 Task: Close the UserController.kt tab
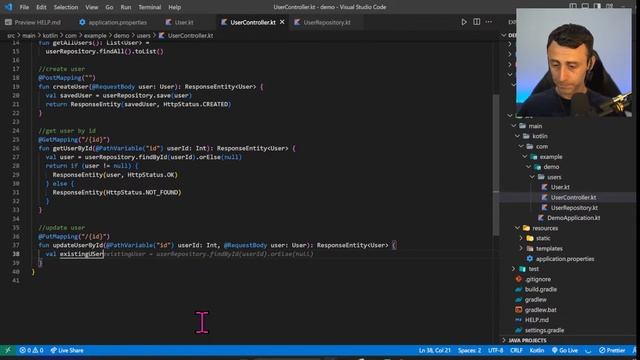282,22
